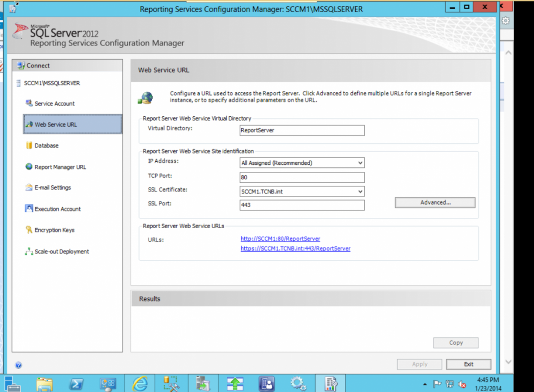Open the Database settings page
Viewport: 534px width, 392px height.
coord(42,145)
